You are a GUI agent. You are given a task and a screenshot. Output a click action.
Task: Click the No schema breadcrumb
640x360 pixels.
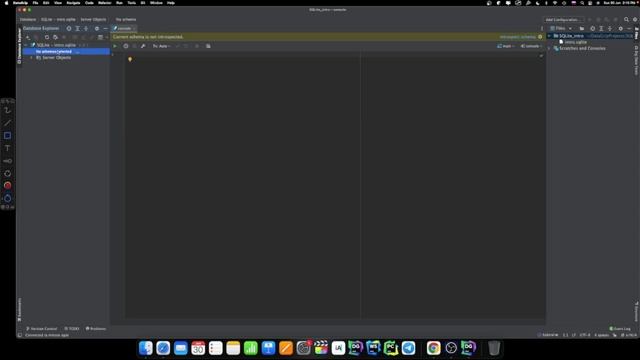click(126, 20)
